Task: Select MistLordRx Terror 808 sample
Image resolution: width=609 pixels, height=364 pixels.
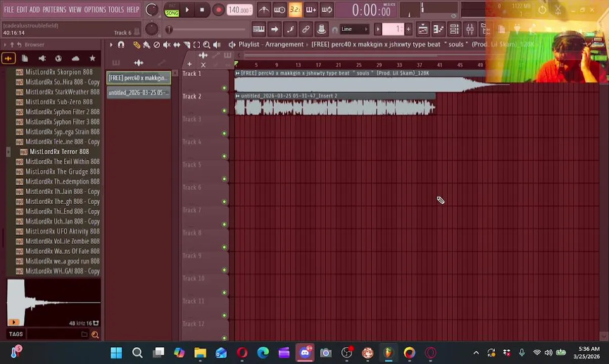Action: click(59, 152)
